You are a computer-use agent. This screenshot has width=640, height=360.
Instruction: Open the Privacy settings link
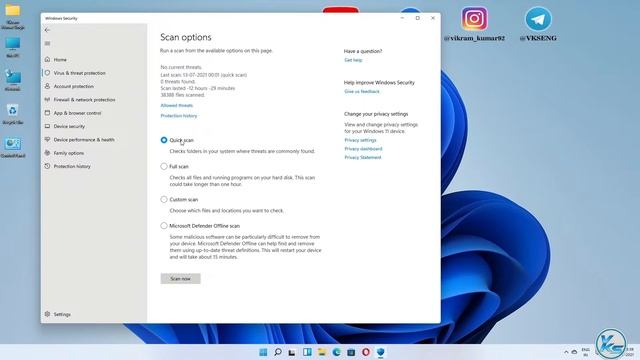[360, 140]
